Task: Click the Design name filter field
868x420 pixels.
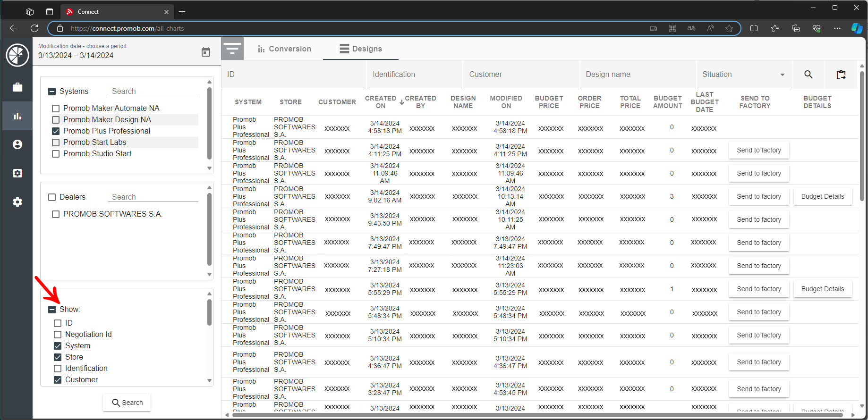Action: pyautogui.click(x=638, y=75)
